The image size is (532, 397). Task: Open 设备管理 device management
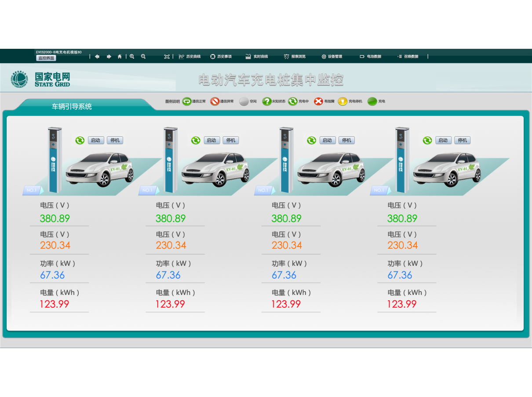pyautogui.click(x=332, y=57)
